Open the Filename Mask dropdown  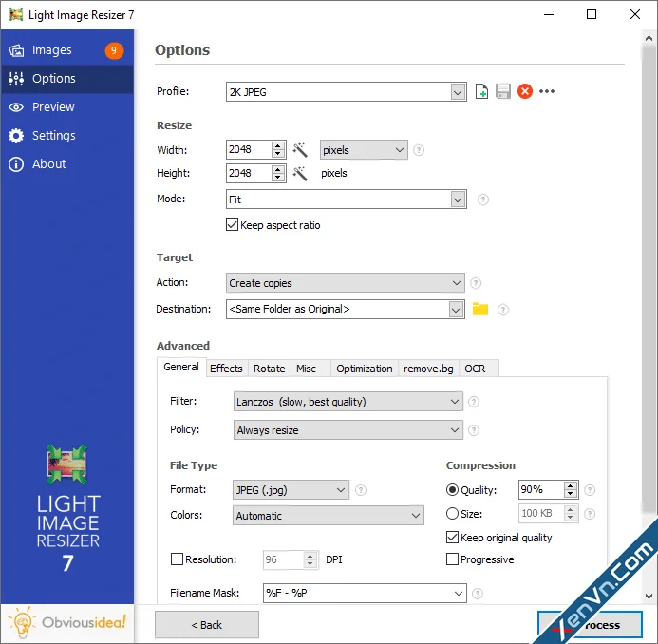pos(459,594)
